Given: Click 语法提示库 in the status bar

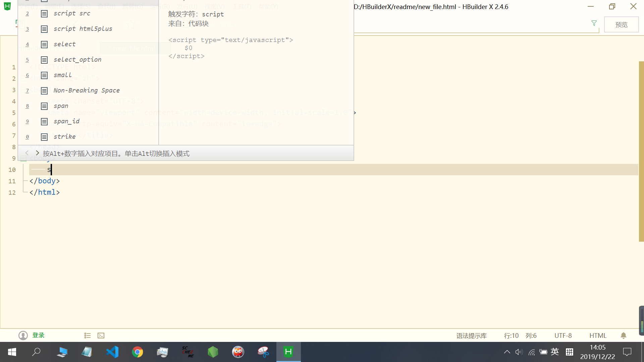Looking at the screenshot, I should coord(471,336).
